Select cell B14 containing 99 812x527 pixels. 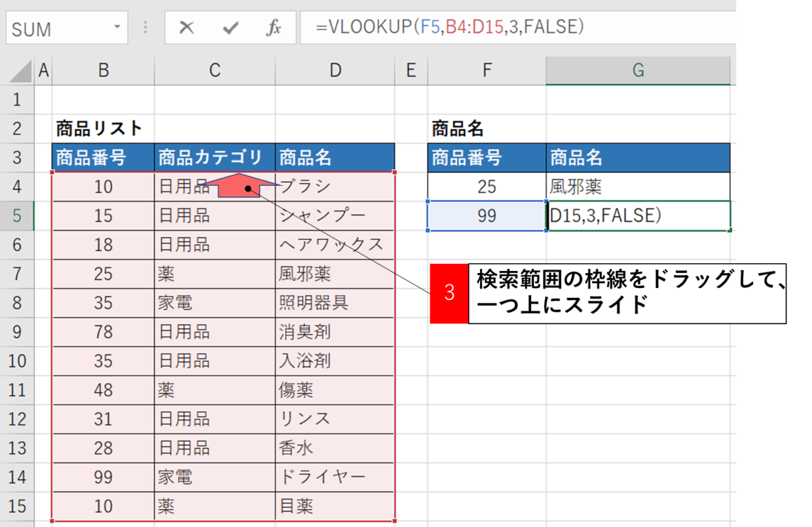[x=103, y=477]
